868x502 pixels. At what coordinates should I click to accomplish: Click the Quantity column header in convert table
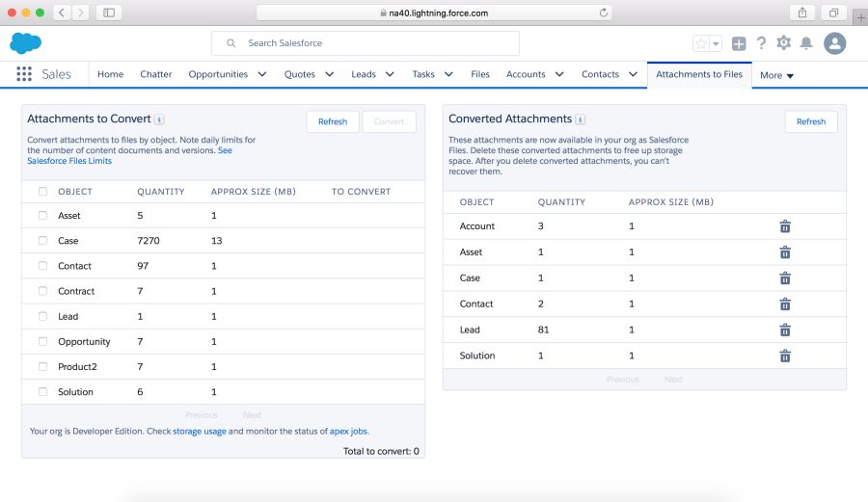tap(160, 192)
